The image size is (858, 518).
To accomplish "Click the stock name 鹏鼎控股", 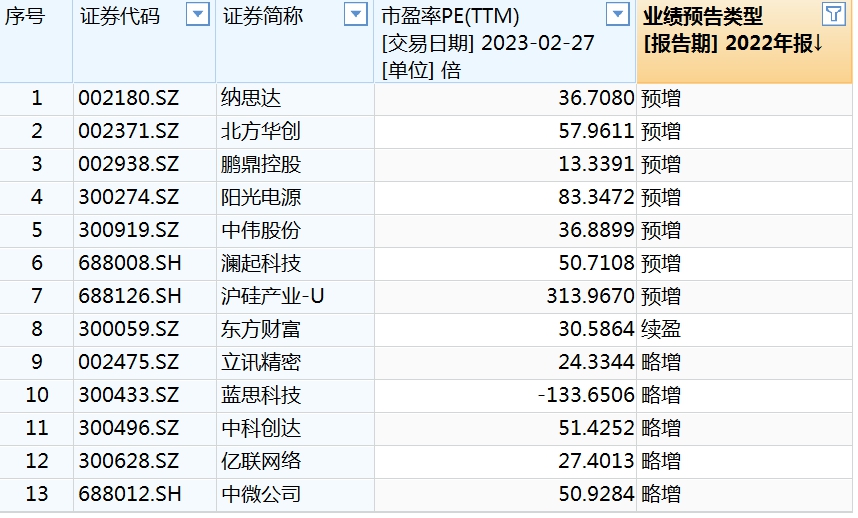I will coord(261,164).
